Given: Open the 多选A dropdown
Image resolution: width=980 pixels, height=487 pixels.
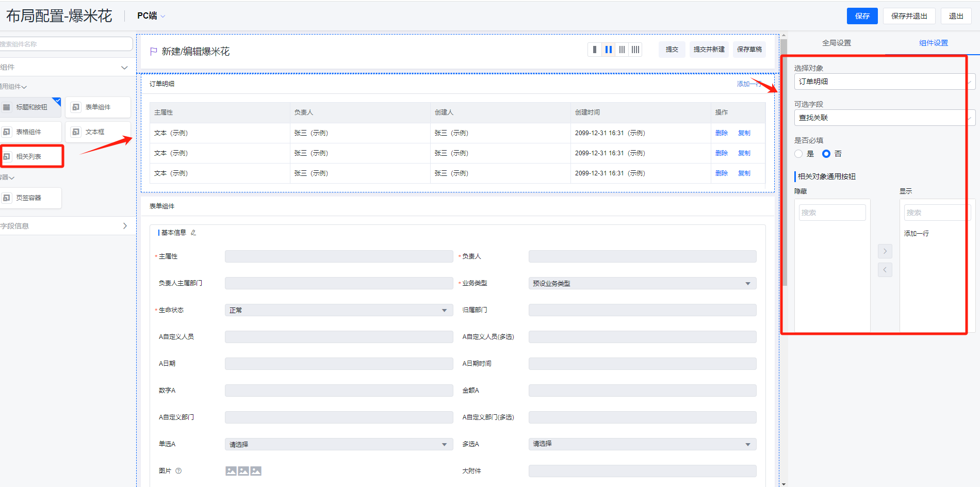Looking at the screenshot, I should click(x=642, y=444).
